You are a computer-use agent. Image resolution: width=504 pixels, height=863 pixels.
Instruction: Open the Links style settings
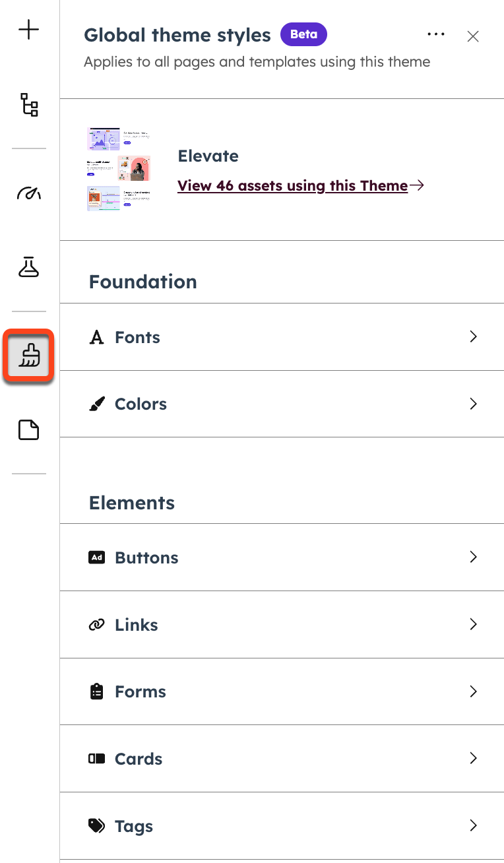point(136,625)
